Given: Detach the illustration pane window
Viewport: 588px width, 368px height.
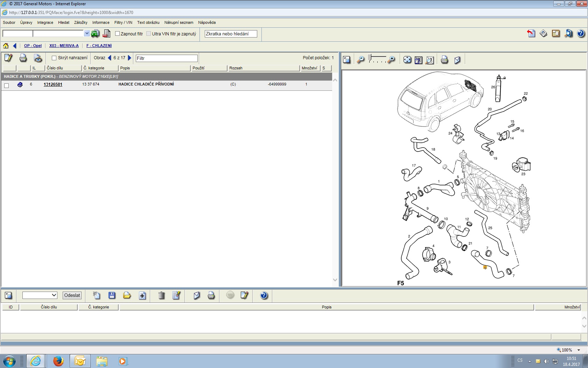Looking at the screenshot, I should coord(346,60).
